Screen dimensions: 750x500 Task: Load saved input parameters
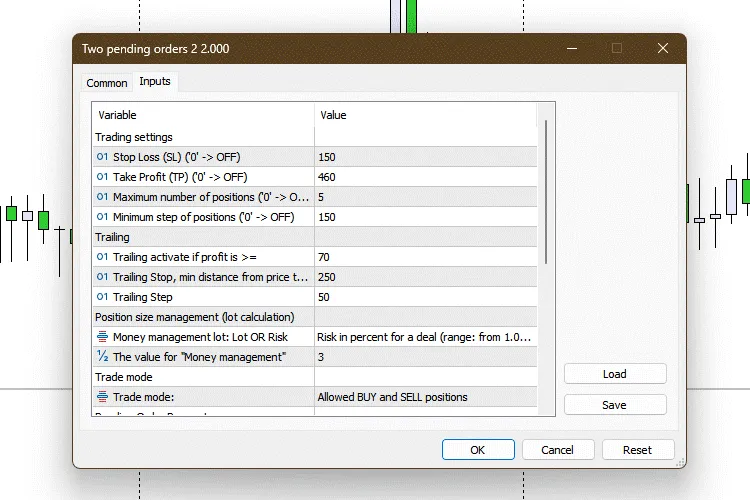pyautogui.click(x=614, y=374)
